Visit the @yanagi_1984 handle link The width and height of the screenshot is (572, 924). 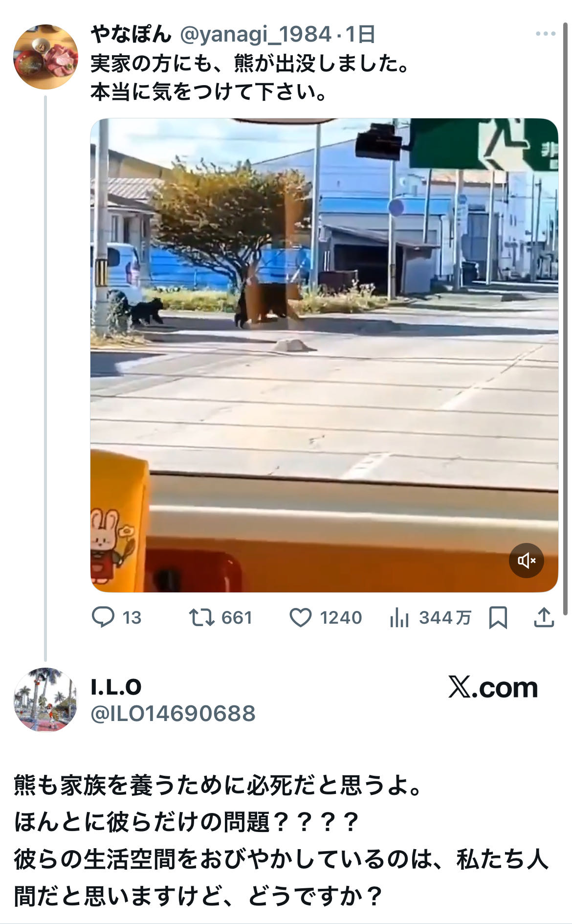(x=256, y=34)
